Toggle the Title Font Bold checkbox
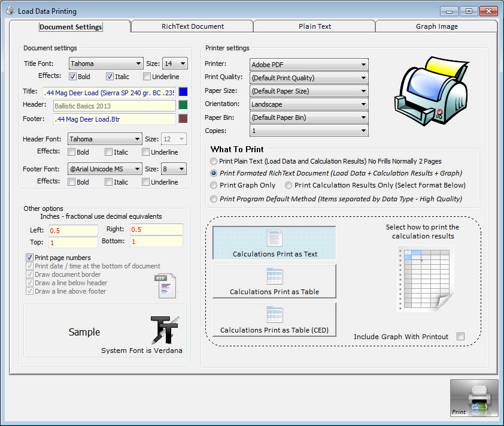The height and width of the screenshot is (426, 504). click(72, 77)
